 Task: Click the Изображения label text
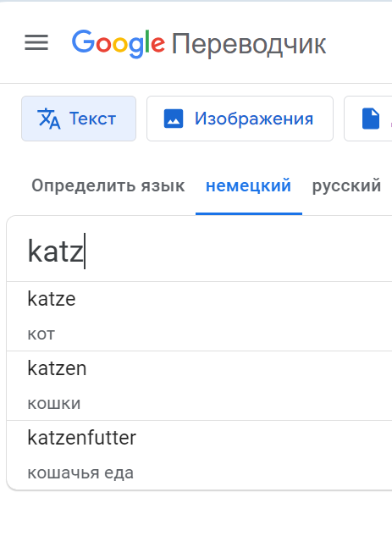(x=254, y=119)
